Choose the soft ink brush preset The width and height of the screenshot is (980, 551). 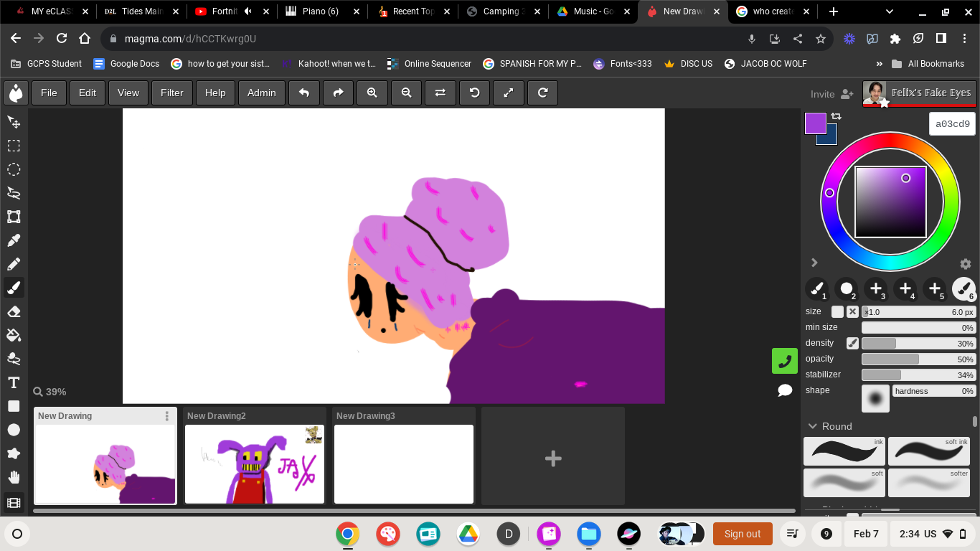pos(929,451)
